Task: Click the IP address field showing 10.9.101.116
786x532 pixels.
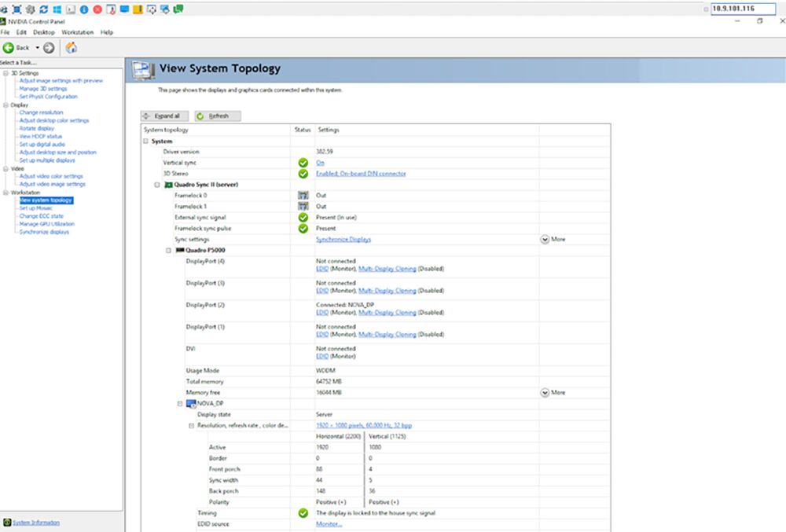Action: pyautogui.click(x=743, y=9)
